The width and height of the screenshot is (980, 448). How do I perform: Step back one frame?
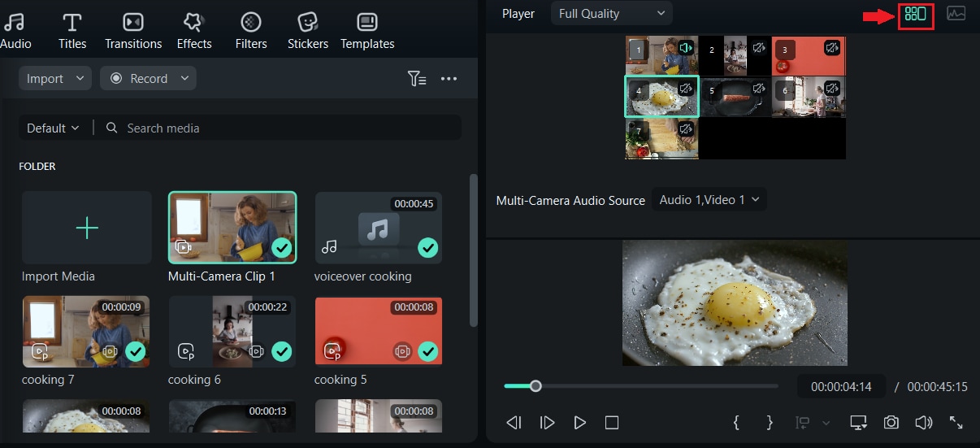tap(514, 423)
